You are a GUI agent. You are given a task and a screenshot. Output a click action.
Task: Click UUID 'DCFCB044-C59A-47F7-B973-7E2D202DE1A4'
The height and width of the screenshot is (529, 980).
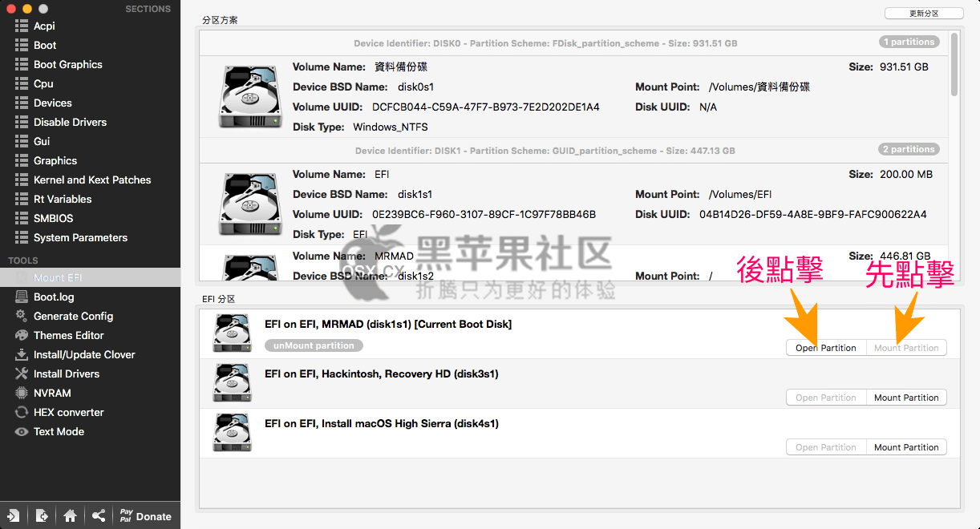click(x=486, y=107)
